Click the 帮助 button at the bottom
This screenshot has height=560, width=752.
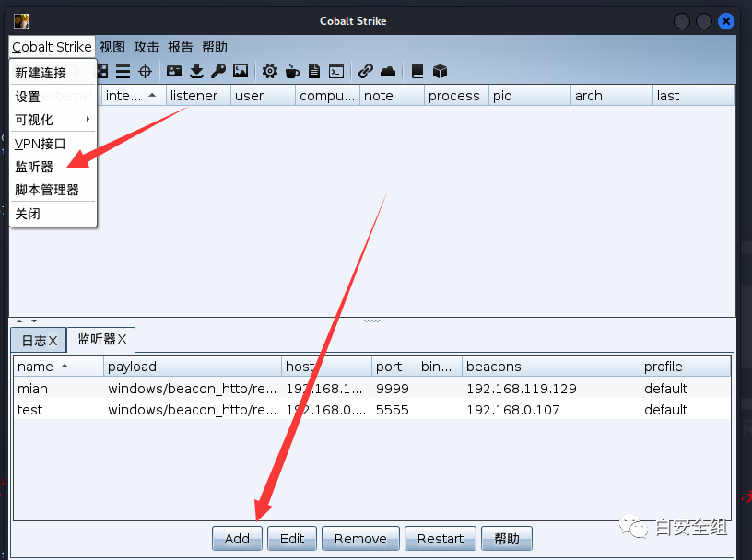click(507, 539)
